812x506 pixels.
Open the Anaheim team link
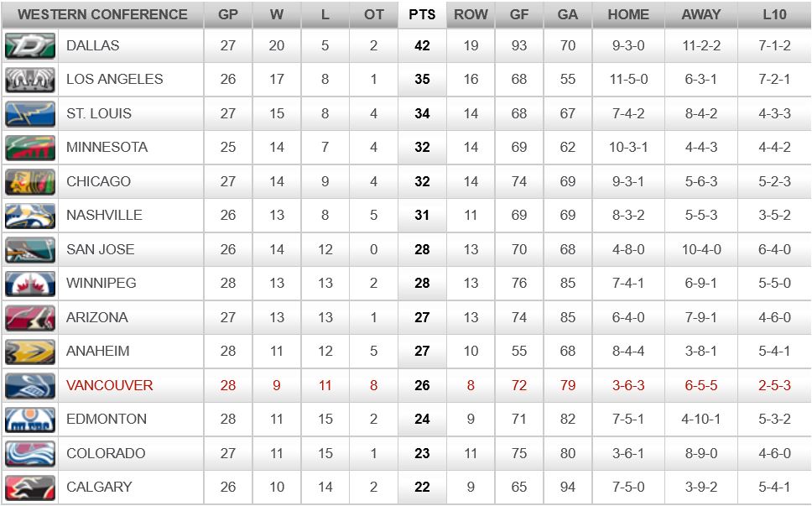[97, 352]
